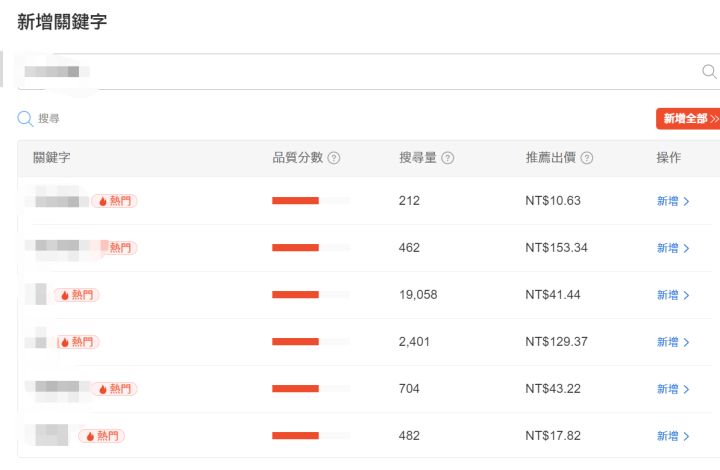The image size is (720, 470).
Task: Click the 熱門 badge in the 212 row
Action: click(114, 201)
